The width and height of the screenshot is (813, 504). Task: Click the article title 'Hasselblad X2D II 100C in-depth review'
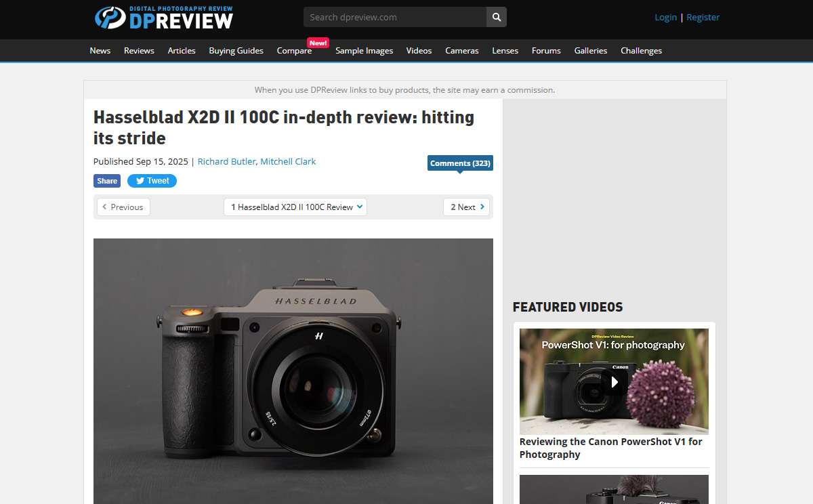pos(284,127)
